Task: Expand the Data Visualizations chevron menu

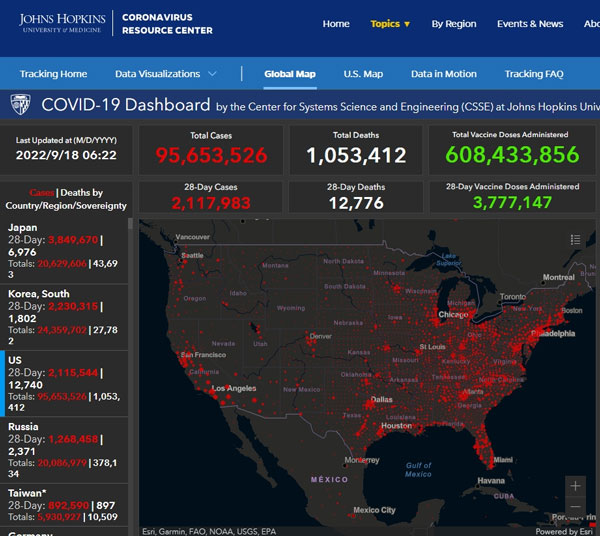Action: 212,74
